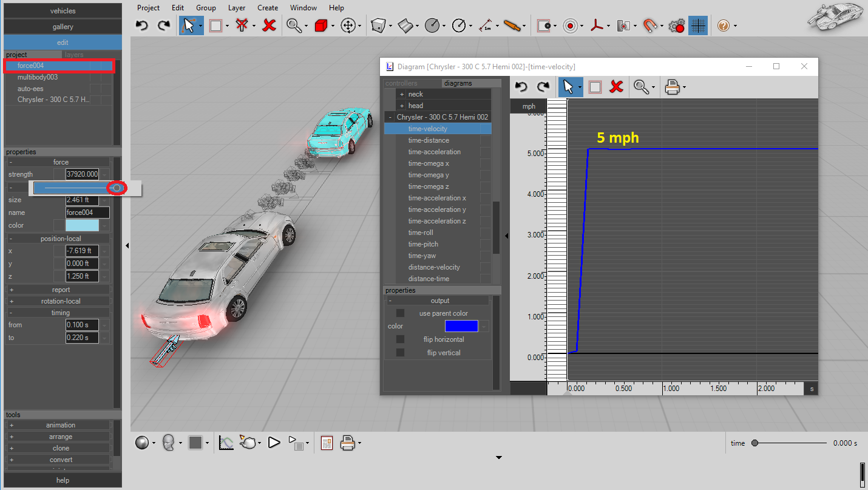
Task: Click the play simulation button
Action: click(274, 443)
